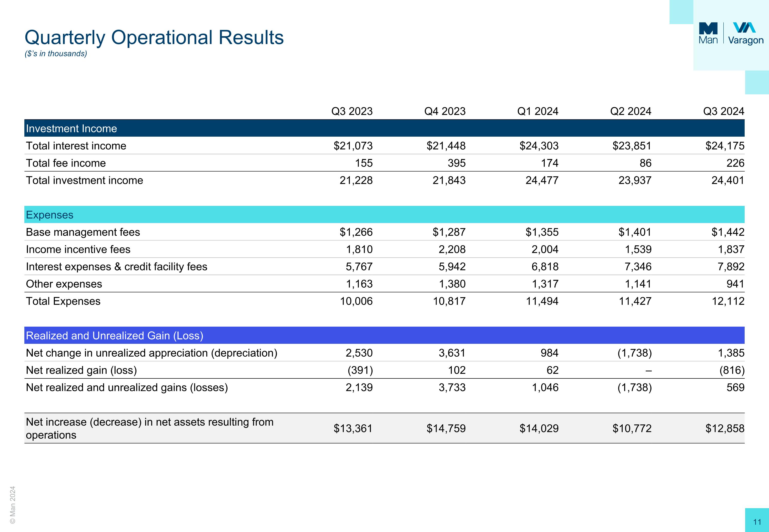Viewport: 769px width, 532px height.
Task: Select net gains value 3,733
Action: tap(452, 388)
